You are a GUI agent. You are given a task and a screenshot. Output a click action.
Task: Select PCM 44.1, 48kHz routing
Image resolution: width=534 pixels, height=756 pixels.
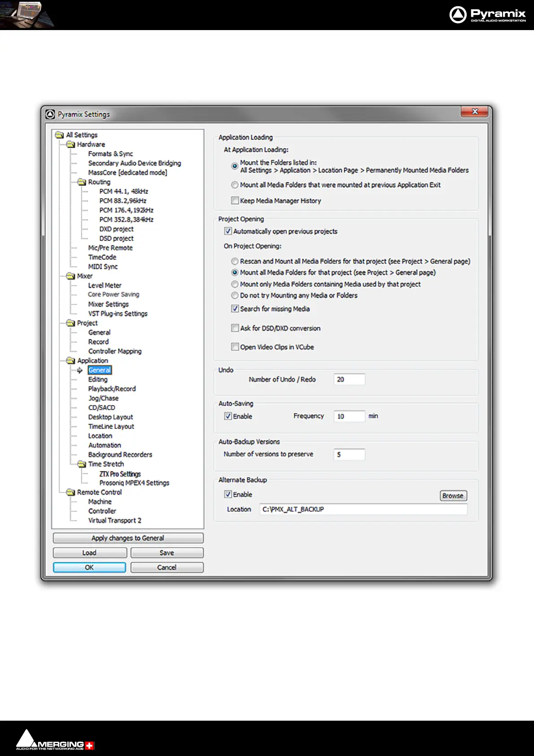[x=124, y=191]
